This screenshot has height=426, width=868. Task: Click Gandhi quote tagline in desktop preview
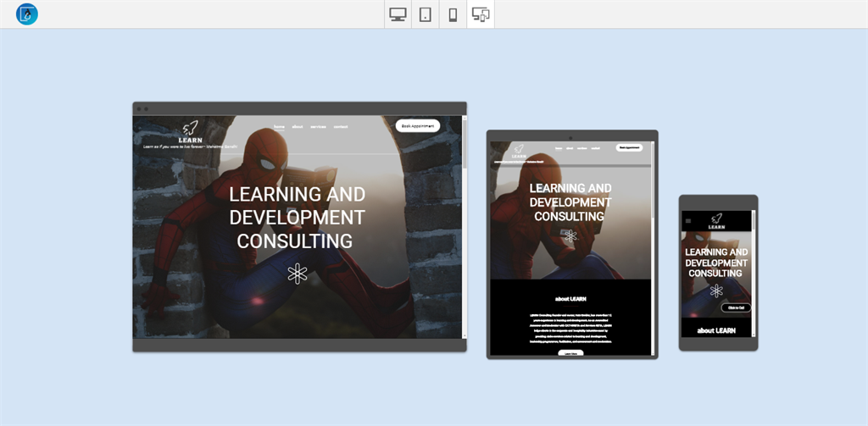coord(190,147)
